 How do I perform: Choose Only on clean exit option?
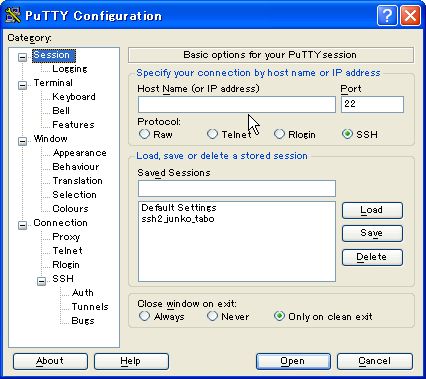(279, 316)
